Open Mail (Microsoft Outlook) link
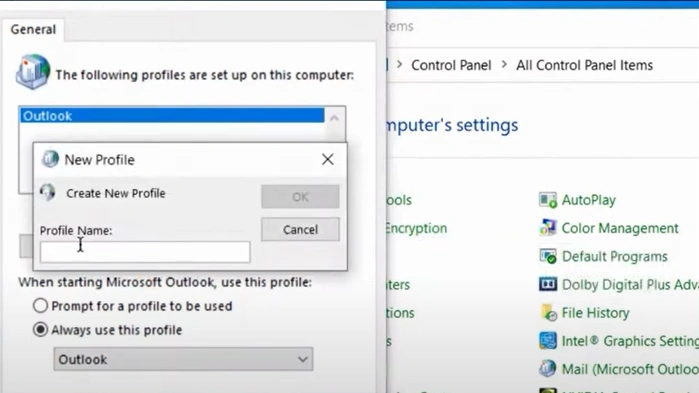The image size is (699, 393). click(630, 369)
